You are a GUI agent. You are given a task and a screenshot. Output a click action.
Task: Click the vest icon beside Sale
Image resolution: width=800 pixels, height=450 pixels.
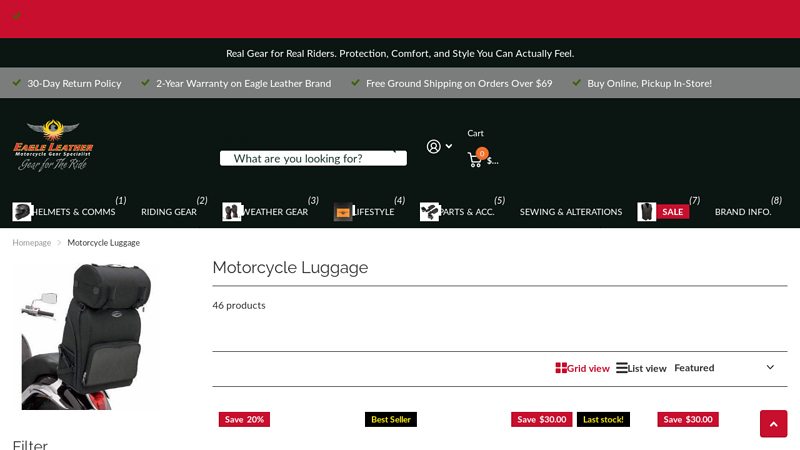pos(647,212)
